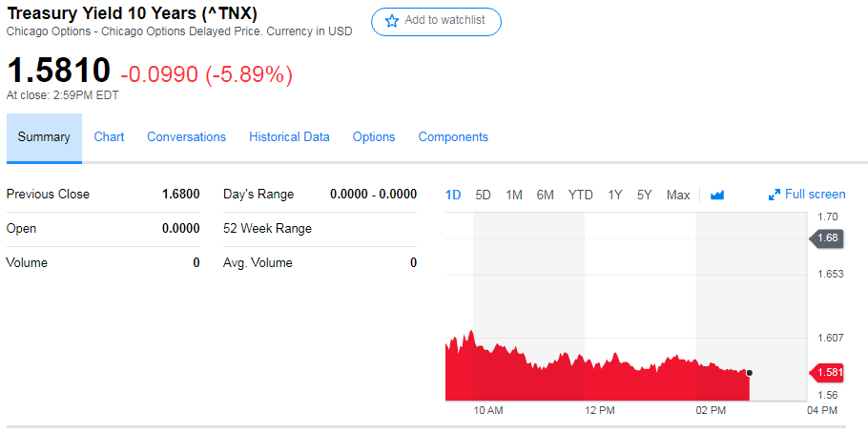The image size is (868, 433).
Task: Click the Full screen link
Action: click(x=815, y=195)
